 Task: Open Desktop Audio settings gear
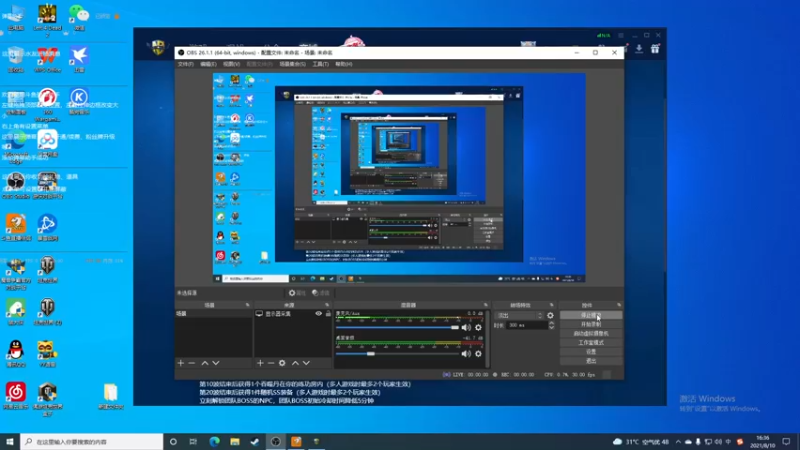(478, 354)
